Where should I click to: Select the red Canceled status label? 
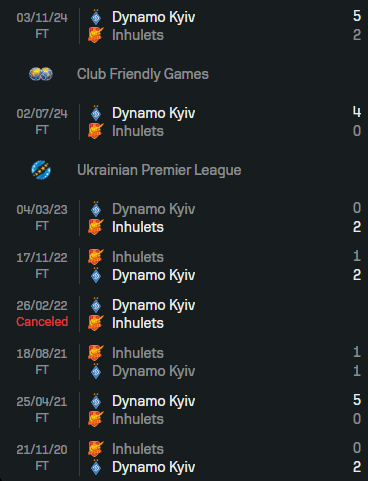(x=42, y=322)
